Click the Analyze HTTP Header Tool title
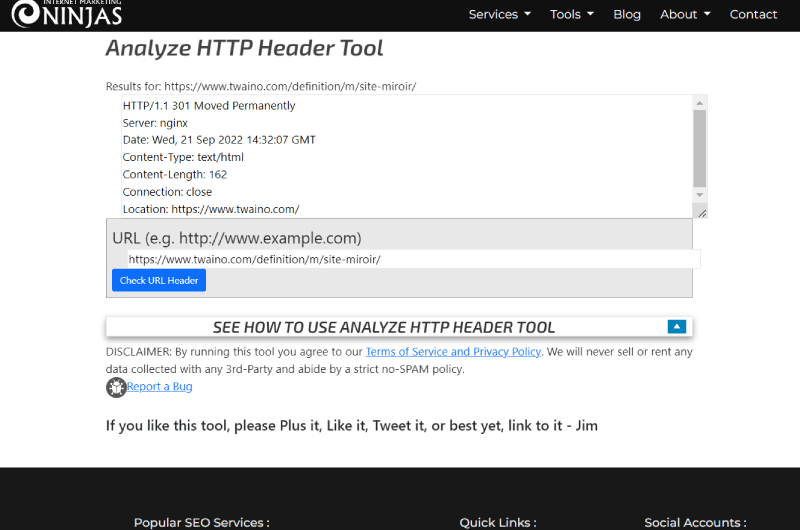Screen dimensions: 800x530 click(244, 48)
